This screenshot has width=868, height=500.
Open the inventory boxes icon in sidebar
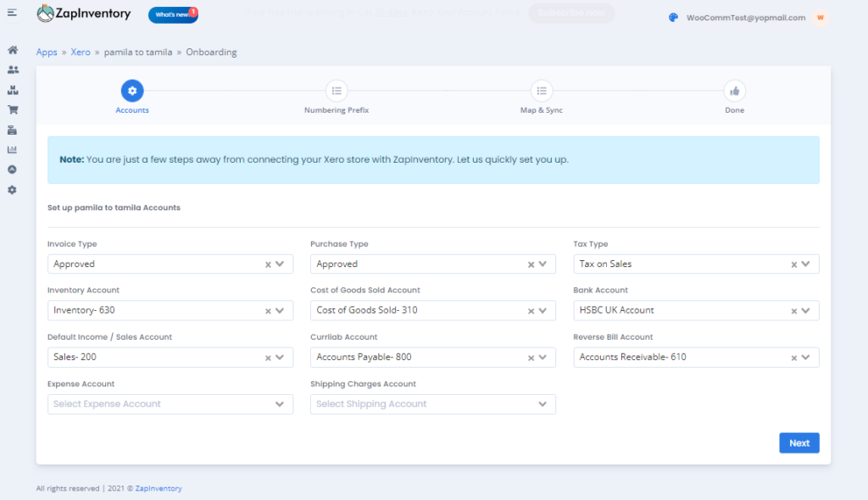13,90
